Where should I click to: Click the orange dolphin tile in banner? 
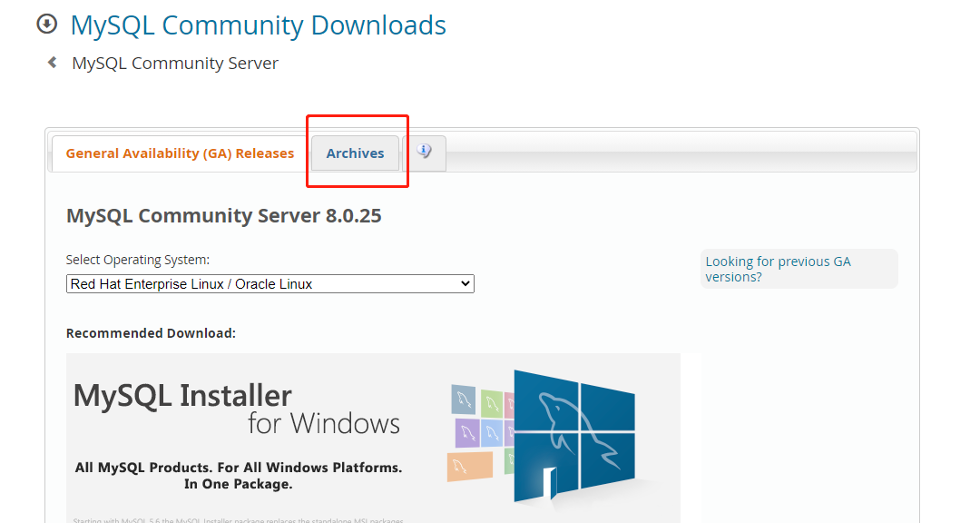(x=470, y=467)
